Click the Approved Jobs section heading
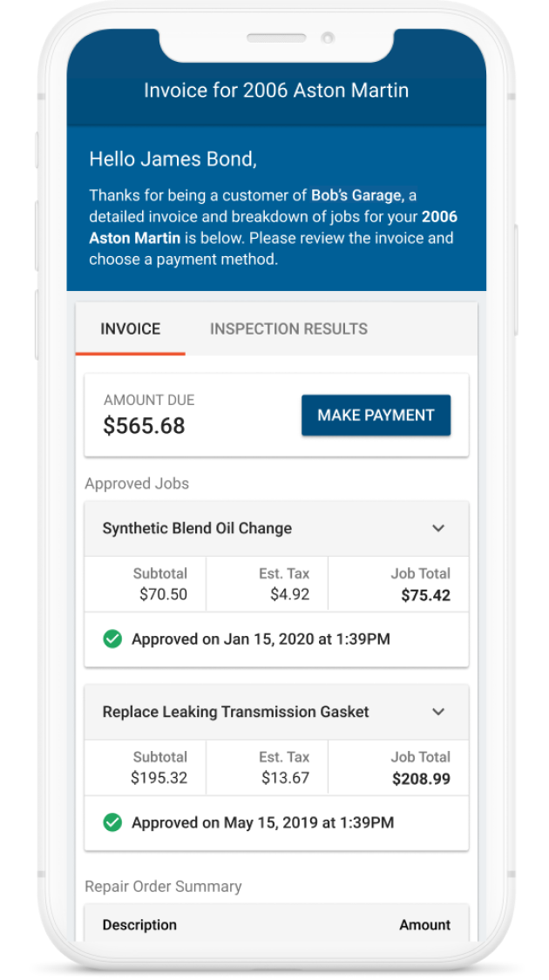 click(137, 483)
